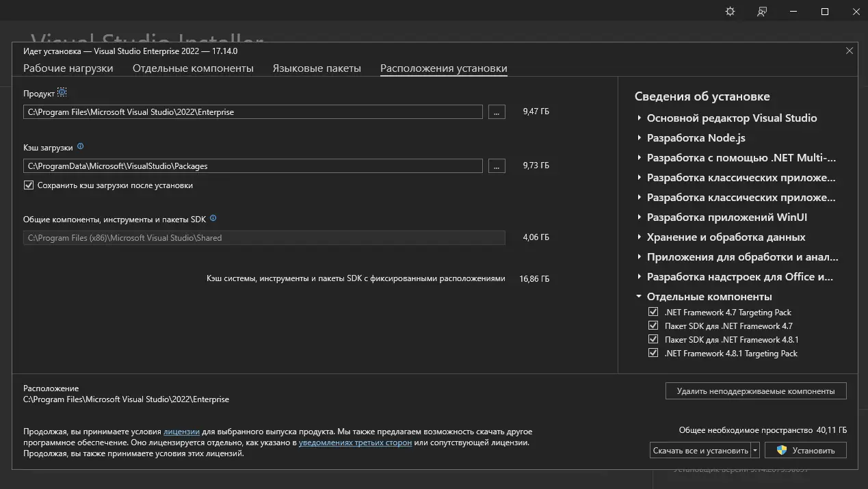Click the product install path field
Viewport: 868px width, 489px height.
coord(252,111)
